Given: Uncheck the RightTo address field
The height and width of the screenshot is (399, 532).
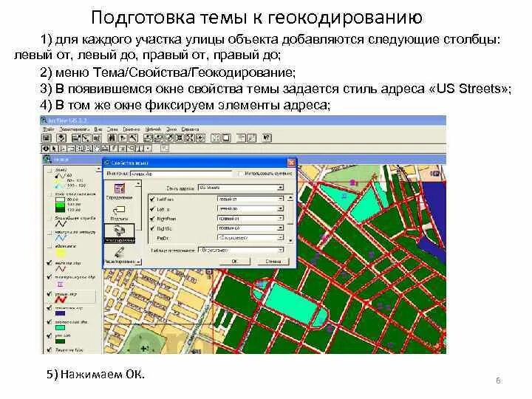Looking at the screenshot, I should pyautogui.click(x=152, y=228).
